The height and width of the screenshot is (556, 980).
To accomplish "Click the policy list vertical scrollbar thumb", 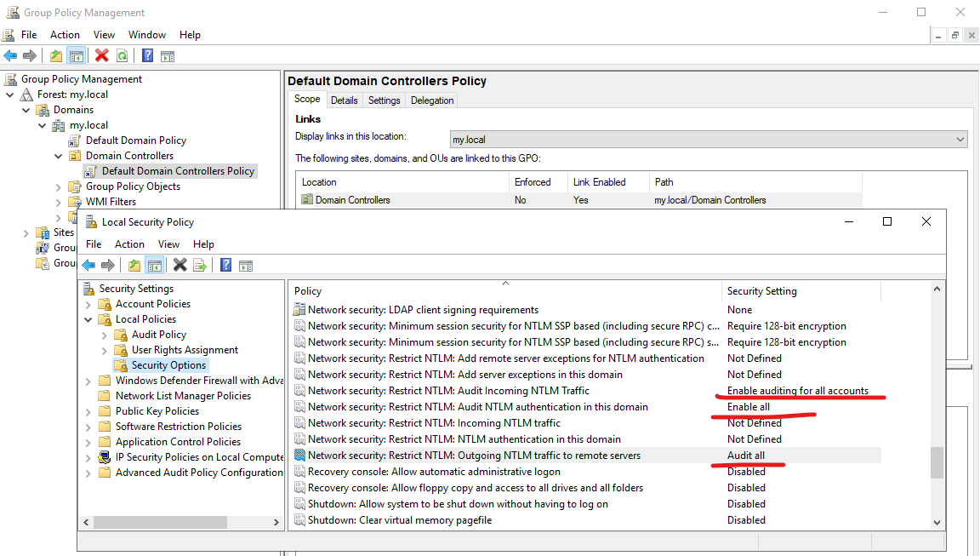I will (937, 463).
